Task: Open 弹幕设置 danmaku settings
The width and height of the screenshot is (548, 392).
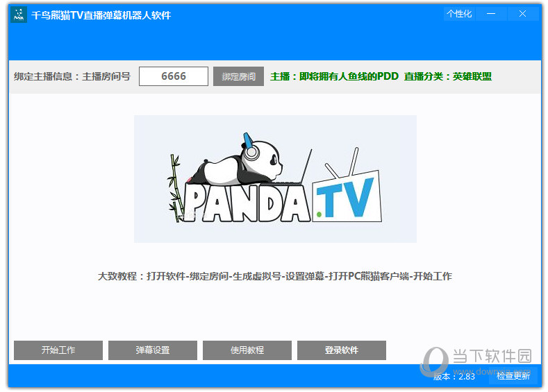Action: coord(153,350)
